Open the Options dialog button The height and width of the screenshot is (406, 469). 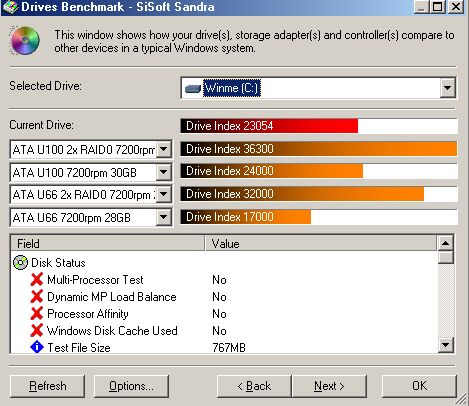[x=131, y=386]
